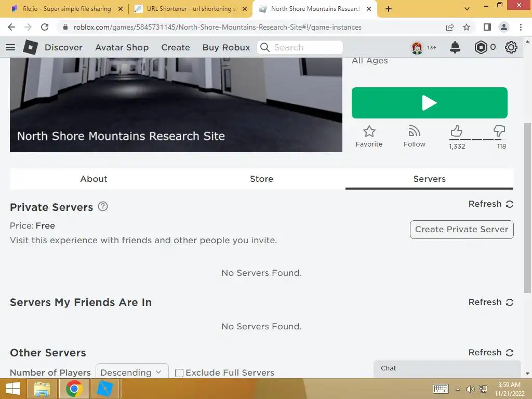Image resolution: width=532 pixels, height=399 pixels.
Task: Open Discover in the navigation bar
Action: click(63, 47)
